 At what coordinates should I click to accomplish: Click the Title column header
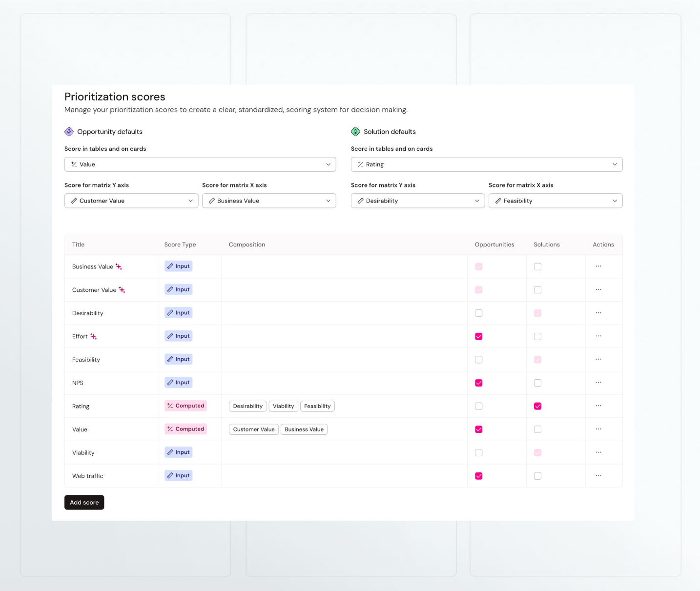click(x=78, y=245)
